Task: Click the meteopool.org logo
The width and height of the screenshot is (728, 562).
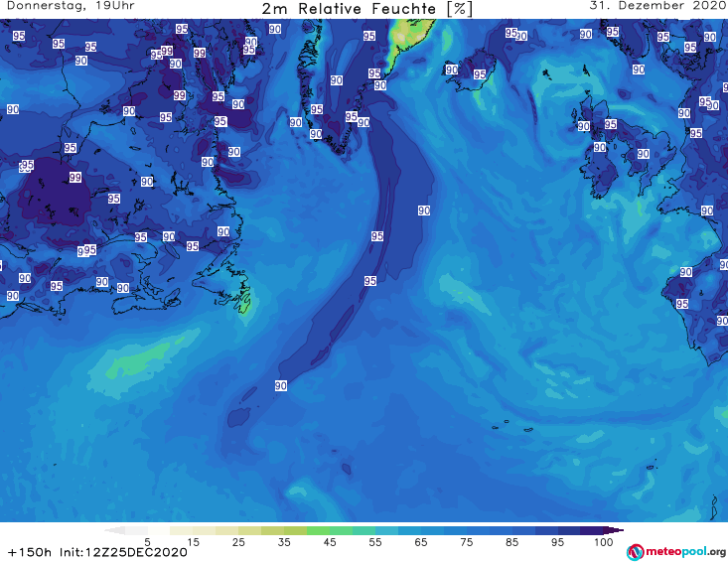Action: [676, 552]
